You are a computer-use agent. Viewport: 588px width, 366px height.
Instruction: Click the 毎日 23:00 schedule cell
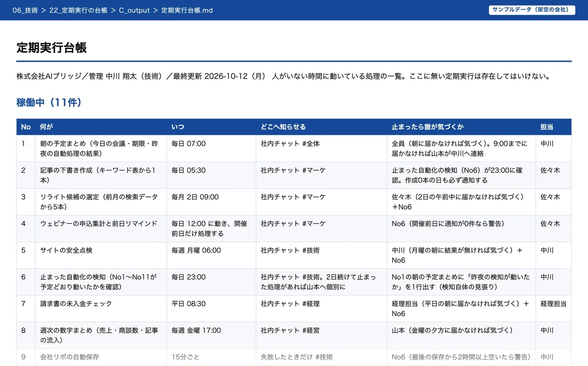coord(211,282)
